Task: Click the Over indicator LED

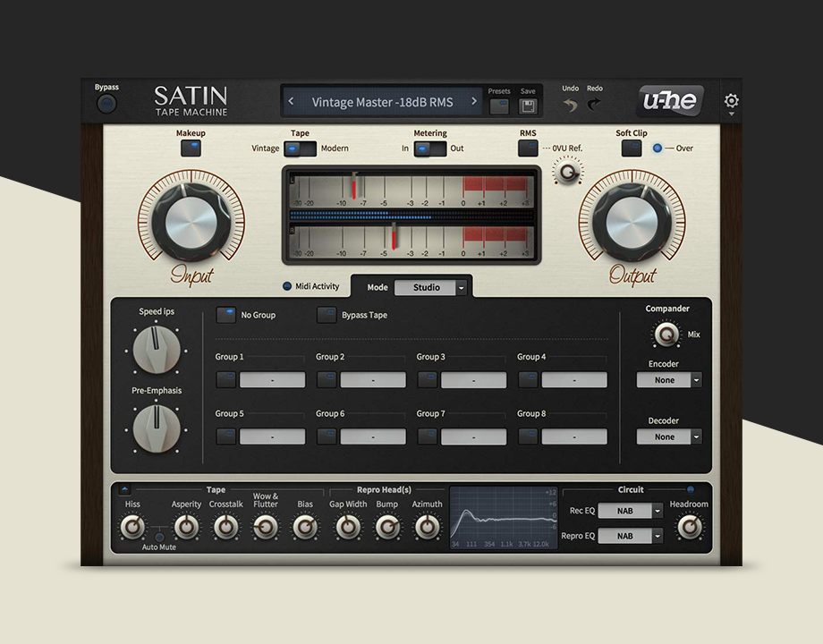Action: [x=658, y=148]
